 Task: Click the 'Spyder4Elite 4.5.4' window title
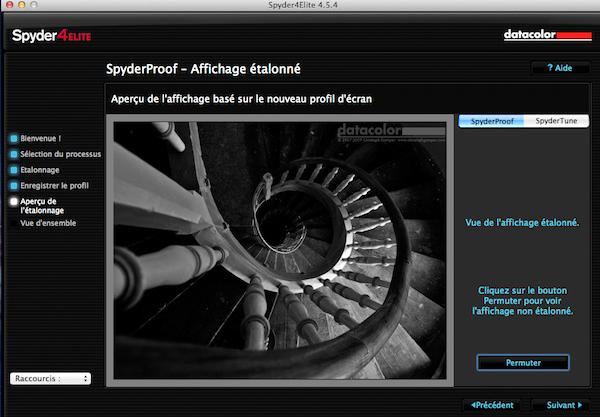(303, 5)
